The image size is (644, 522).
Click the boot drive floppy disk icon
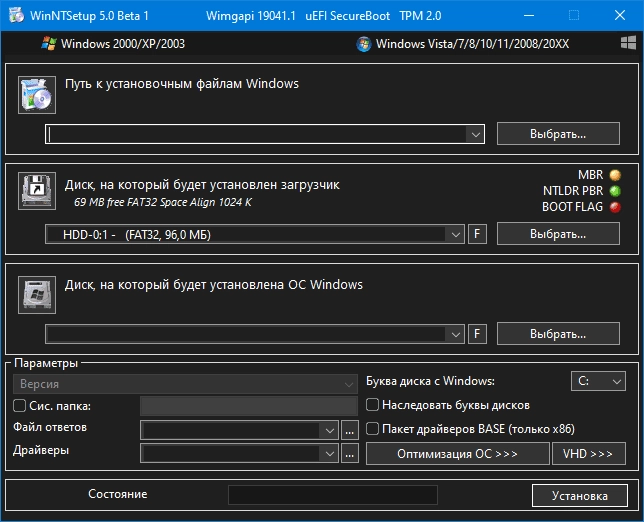(x=37, y=191)
